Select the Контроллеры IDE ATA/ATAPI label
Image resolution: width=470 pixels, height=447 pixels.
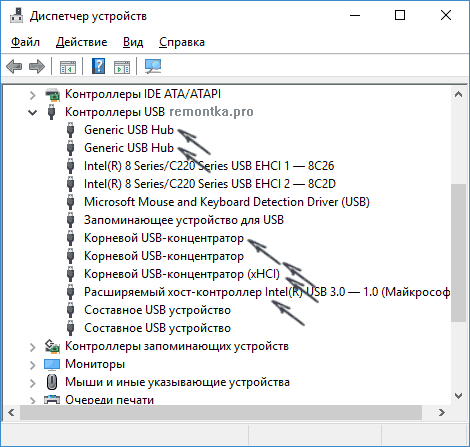click(x=143, y=94)
